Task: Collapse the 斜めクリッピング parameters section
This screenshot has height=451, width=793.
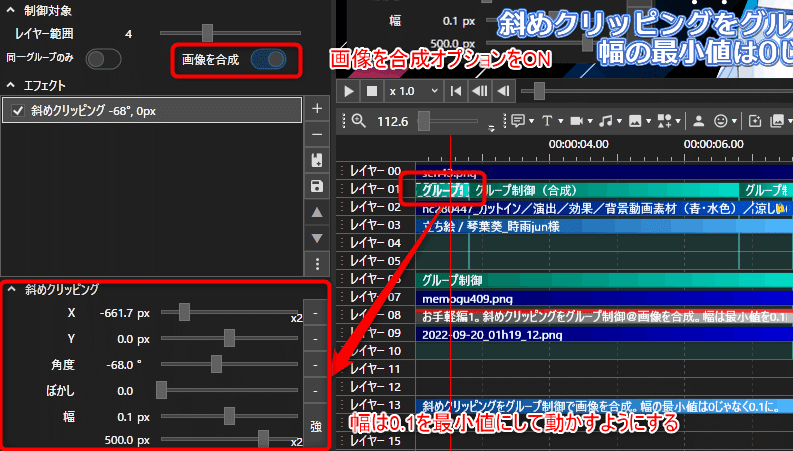Action: [x=11, y=289]
